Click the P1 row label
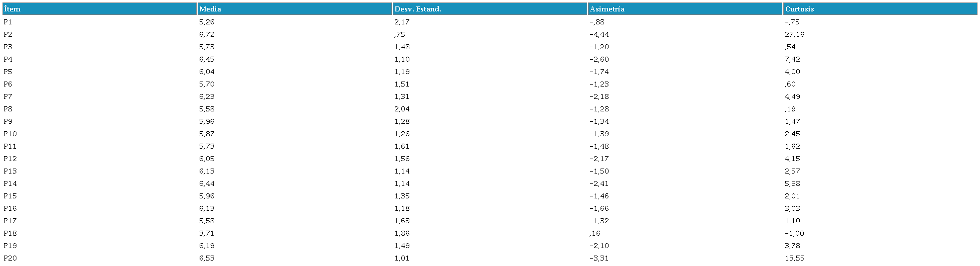This screenshot has width=980, height=266. click(8, 22)
